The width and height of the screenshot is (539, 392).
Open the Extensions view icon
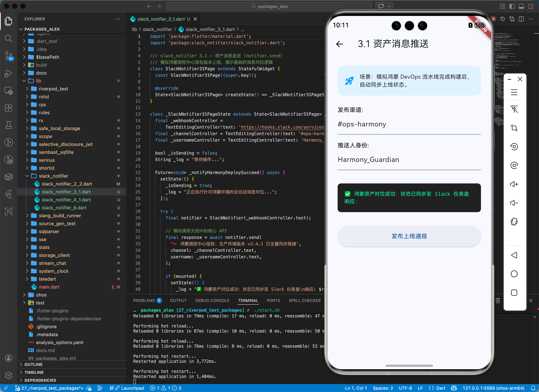[8, 108]
